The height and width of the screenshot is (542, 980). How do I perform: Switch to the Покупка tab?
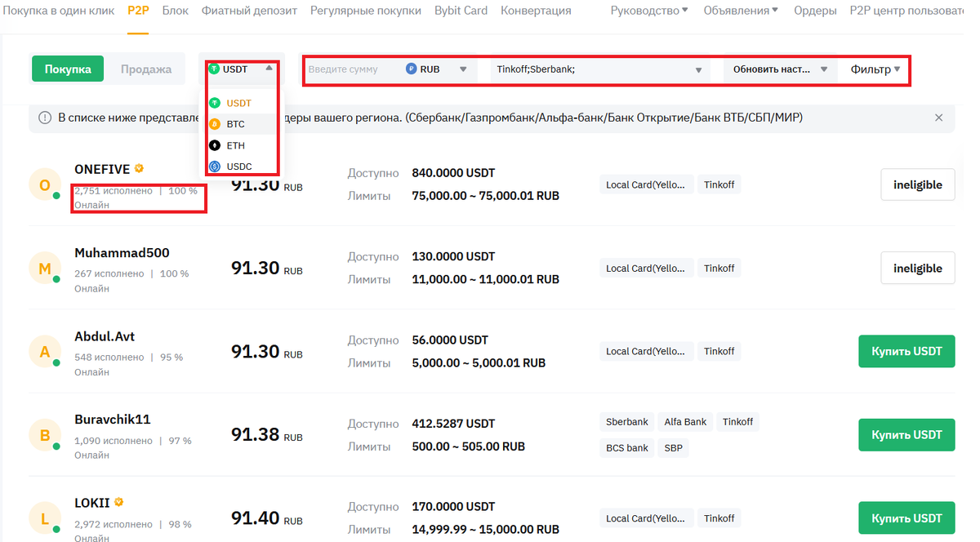coord(68,69)
